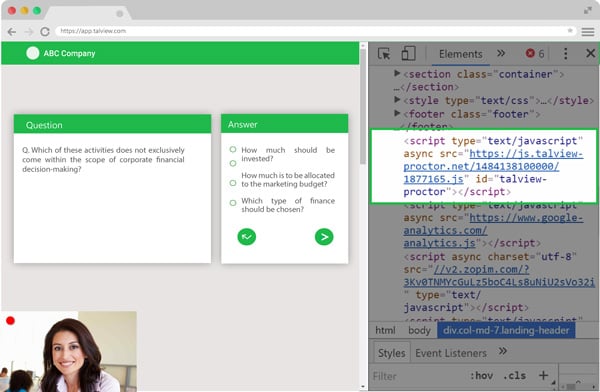Click the red recording indicator dot
Image resolution: width=600 pixels, height=392 pixels.
[x=10, y=321]
